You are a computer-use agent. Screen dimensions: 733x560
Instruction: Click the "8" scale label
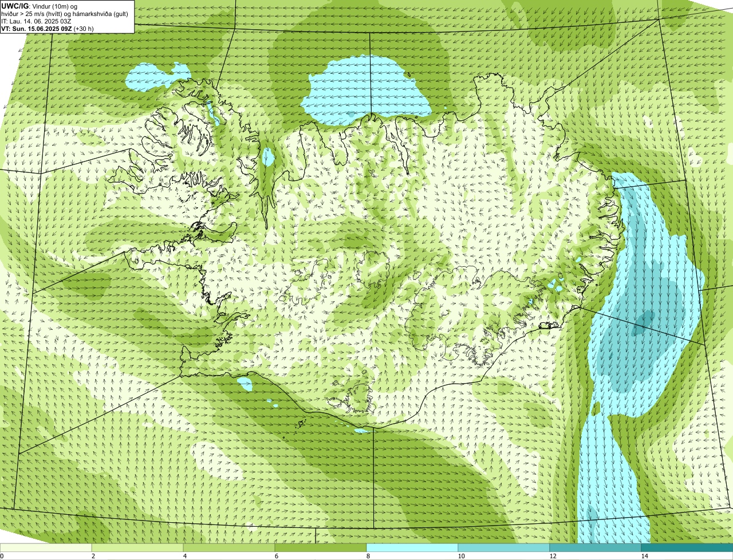367,556
